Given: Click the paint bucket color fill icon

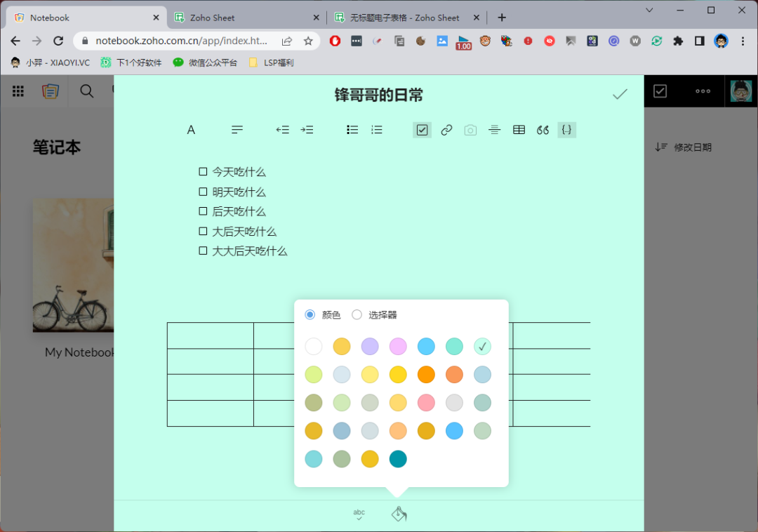Looking at the screenshot, I should [x=399, y=513].
